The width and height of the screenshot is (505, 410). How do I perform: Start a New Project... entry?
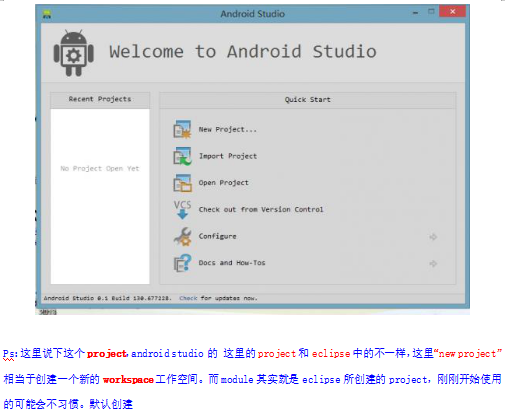click(228, 129)
